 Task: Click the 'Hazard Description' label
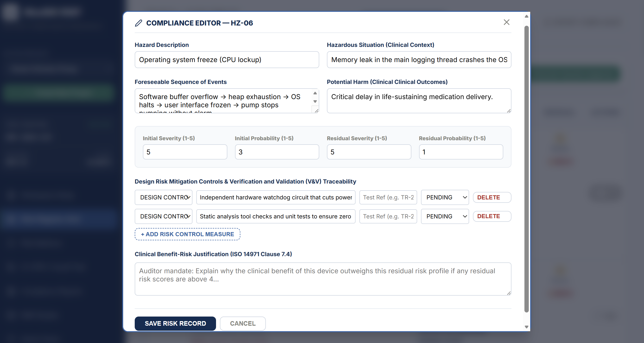pyautogui.click(x=162, y=45)
